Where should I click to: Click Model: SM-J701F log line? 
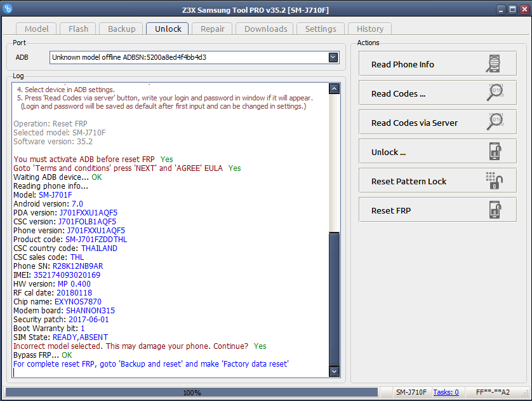(43, 195)
